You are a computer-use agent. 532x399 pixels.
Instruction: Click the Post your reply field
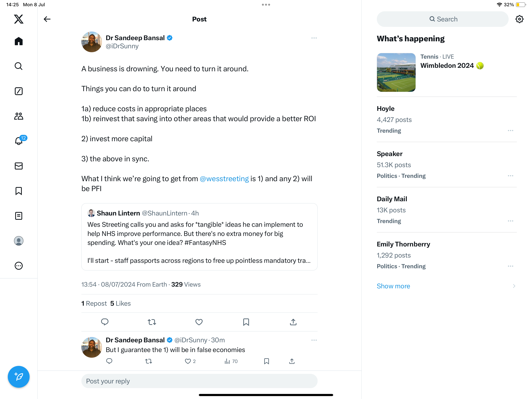click(x=199, y=381)
